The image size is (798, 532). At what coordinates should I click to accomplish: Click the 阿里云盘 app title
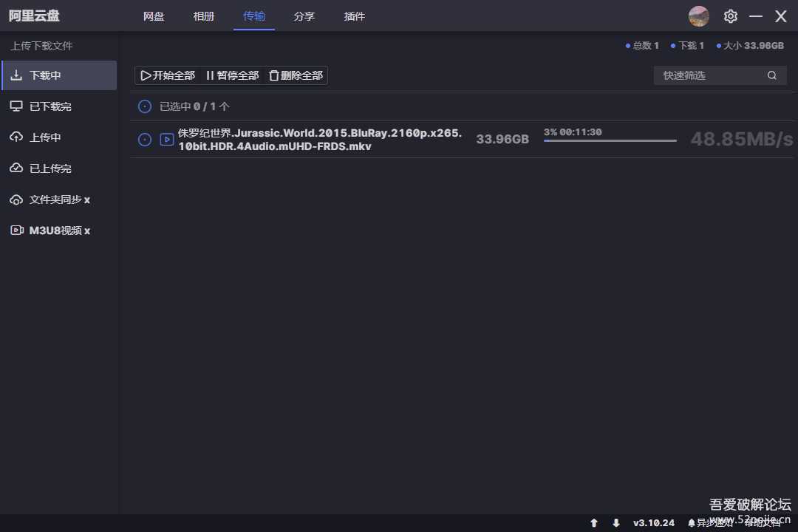[34, 16]
